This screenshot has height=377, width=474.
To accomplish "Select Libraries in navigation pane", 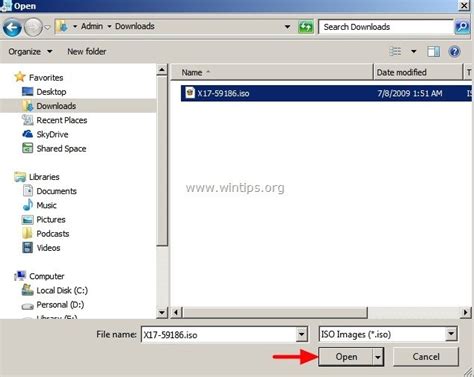I will pyautogui.click(x=44, y=177).
